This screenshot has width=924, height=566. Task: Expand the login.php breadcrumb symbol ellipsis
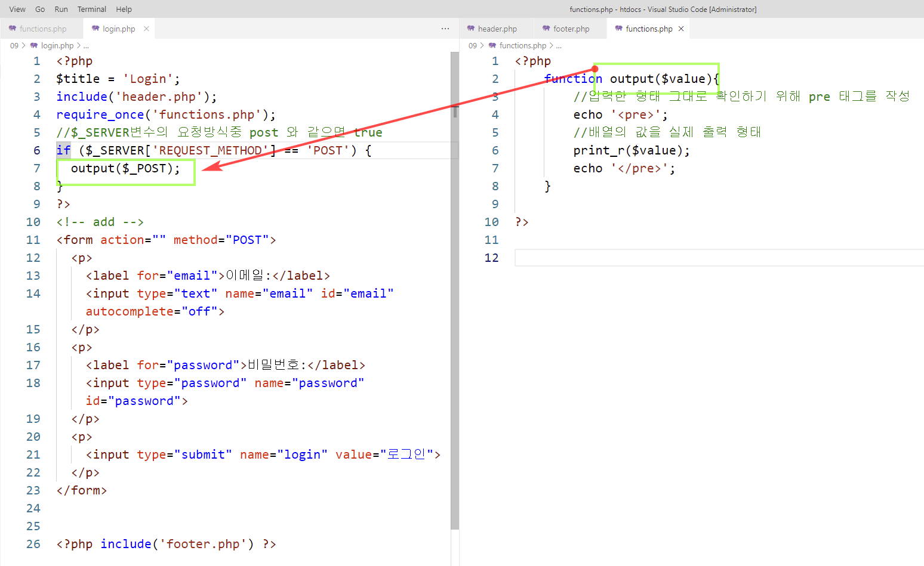click(86, 45)
